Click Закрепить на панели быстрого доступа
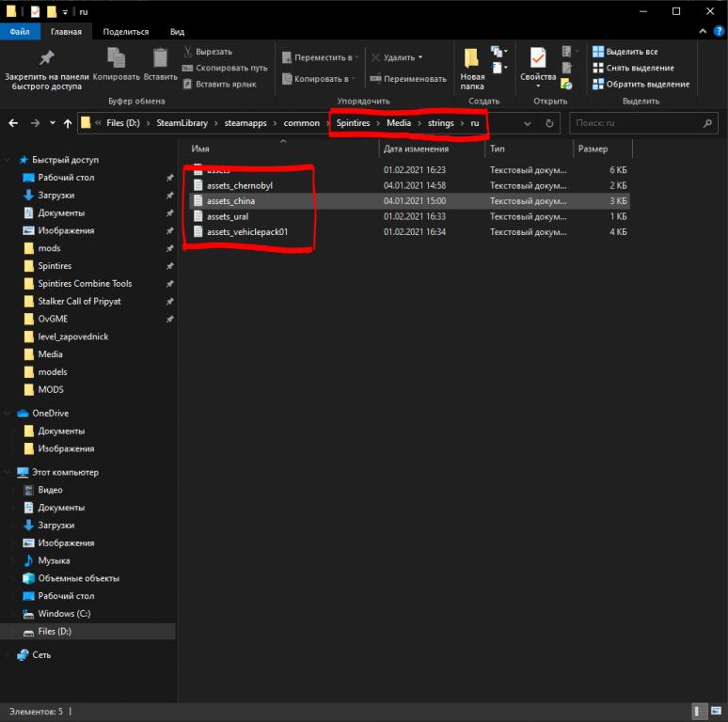728x722 pixels. (47, 66)
